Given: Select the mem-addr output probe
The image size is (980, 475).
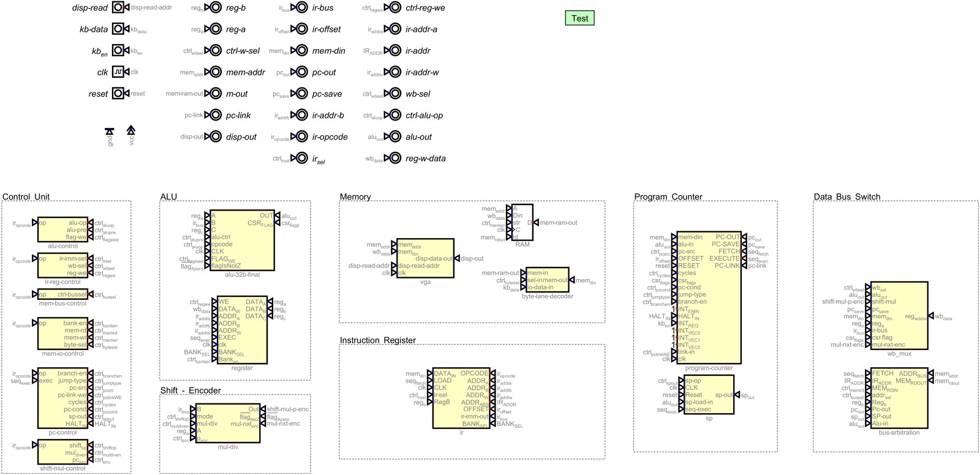Looking at the screenshot, I should 216,72.
